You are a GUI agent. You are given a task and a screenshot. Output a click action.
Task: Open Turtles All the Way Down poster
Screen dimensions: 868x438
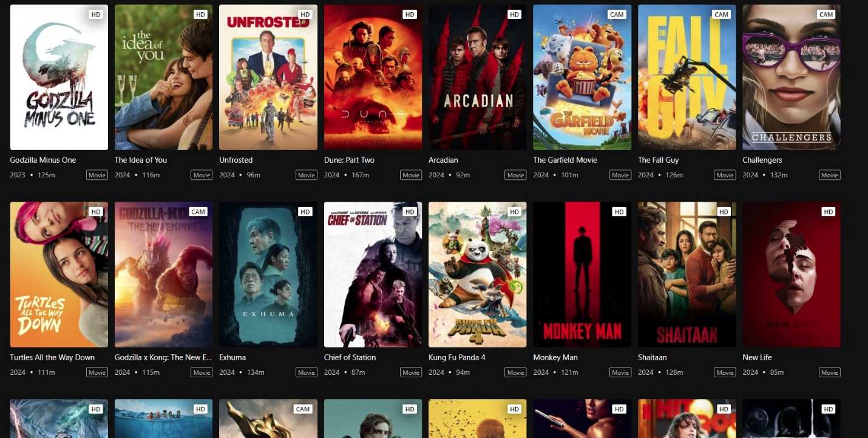point(59,275)
